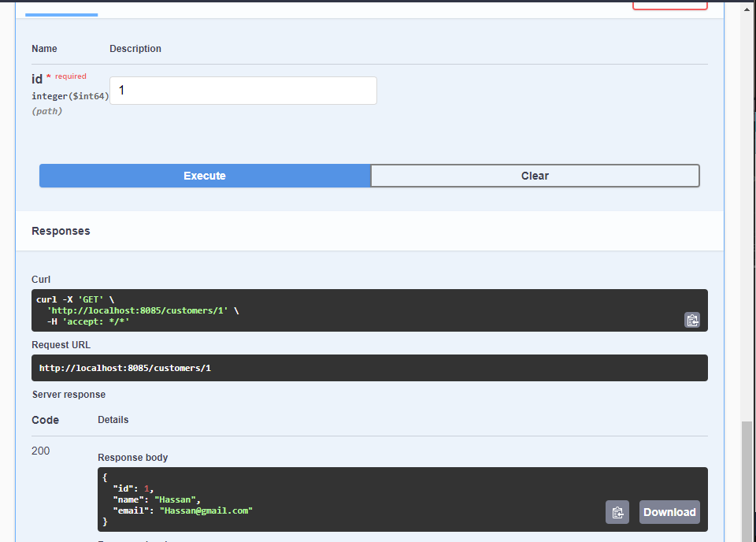Click the Server response label
Image resolution: width=756 pixels, height=542 pixels.
tap(69, 395)
